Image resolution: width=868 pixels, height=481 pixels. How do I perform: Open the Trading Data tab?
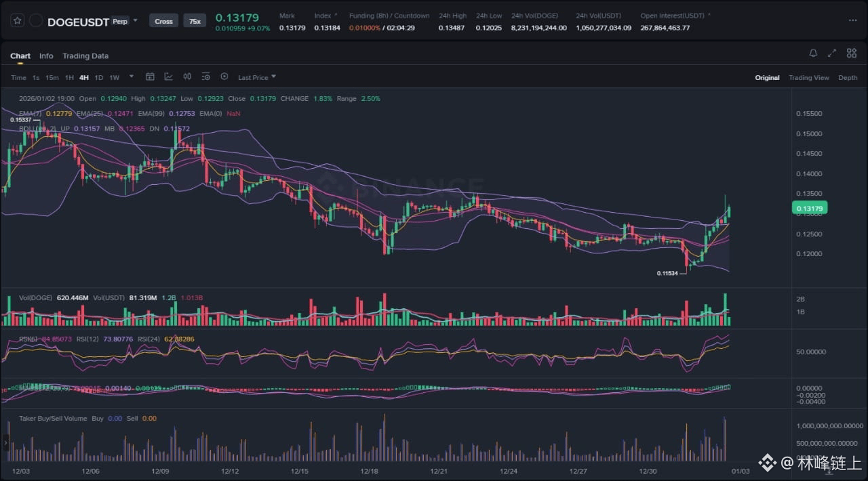(85, 56)
